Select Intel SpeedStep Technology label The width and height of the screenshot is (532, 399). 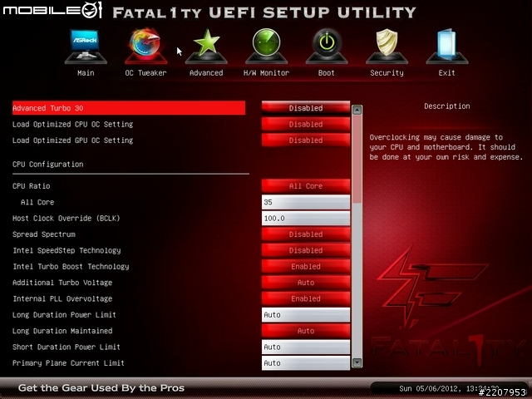(x=66, y=250)
